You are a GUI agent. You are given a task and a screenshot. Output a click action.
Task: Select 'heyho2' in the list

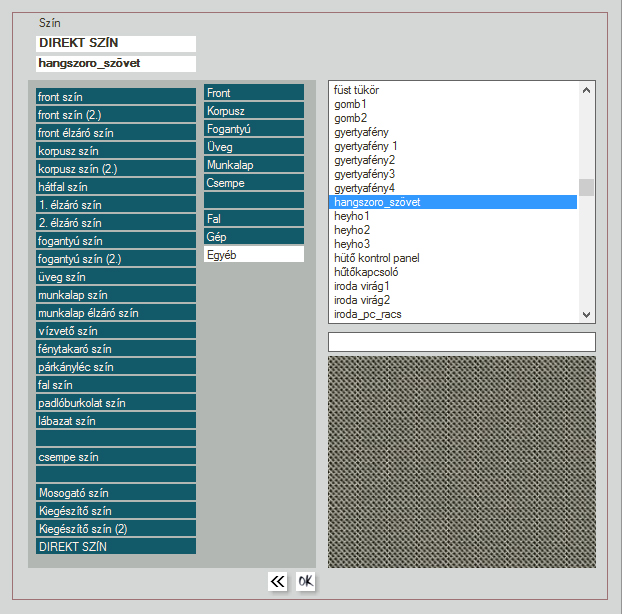[x=453, y=230]
